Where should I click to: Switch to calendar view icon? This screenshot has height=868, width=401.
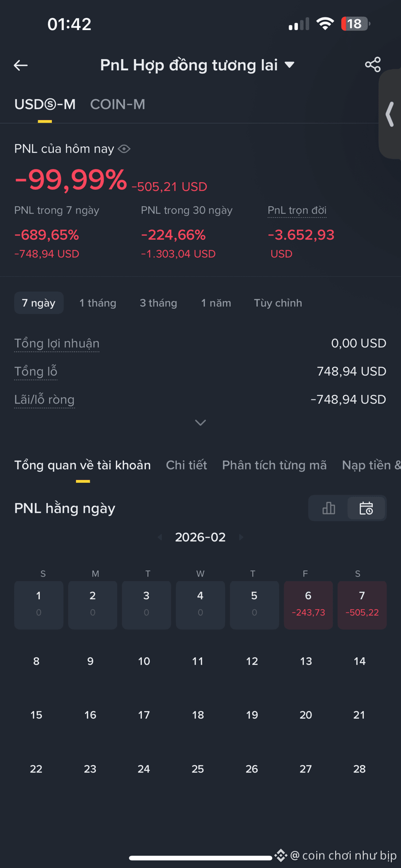click(x=366, y=508)
